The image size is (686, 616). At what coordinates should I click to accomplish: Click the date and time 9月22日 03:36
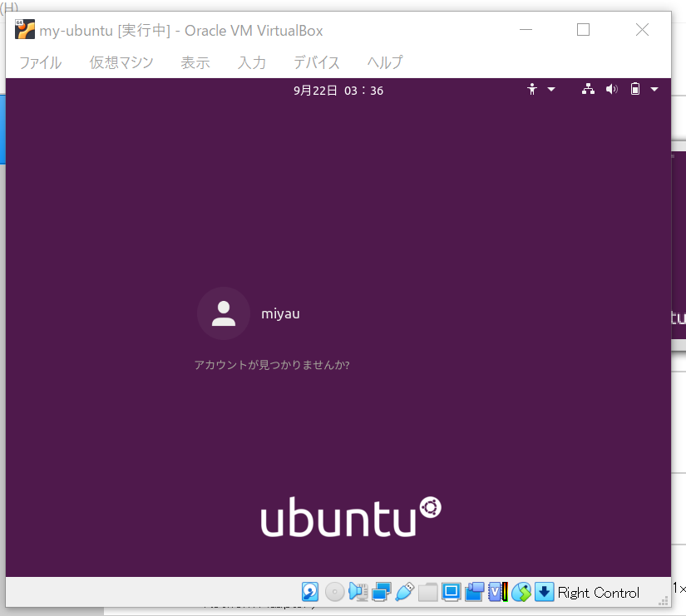click(338, 91)
